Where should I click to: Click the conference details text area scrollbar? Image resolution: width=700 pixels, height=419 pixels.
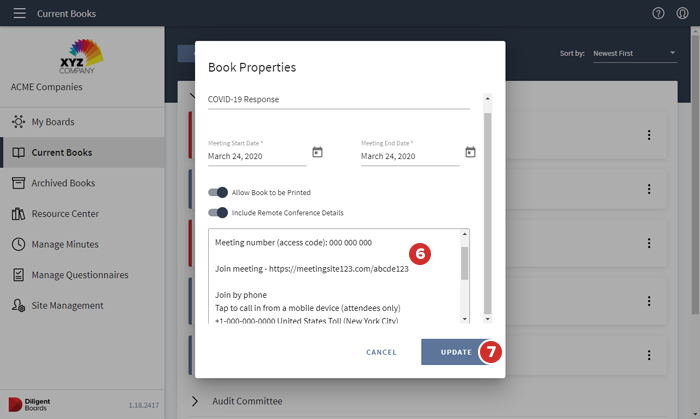[464, 265]
